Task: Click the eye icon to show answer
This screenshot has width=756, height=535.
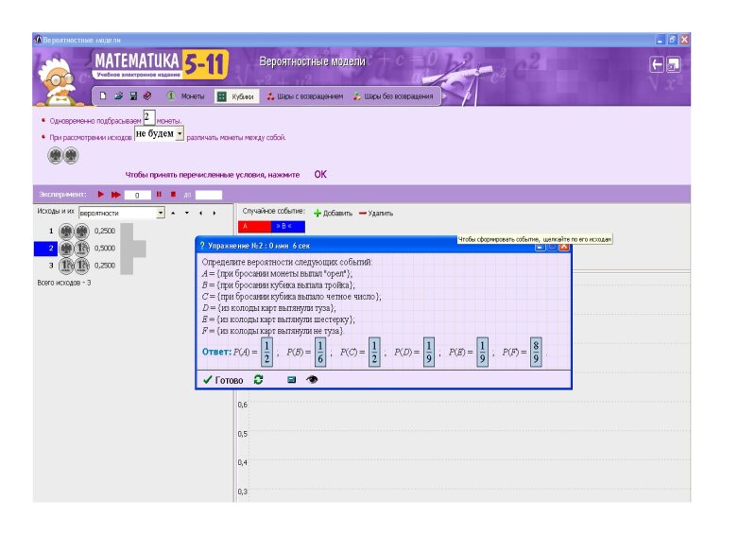Action: [x=312, y=380]
